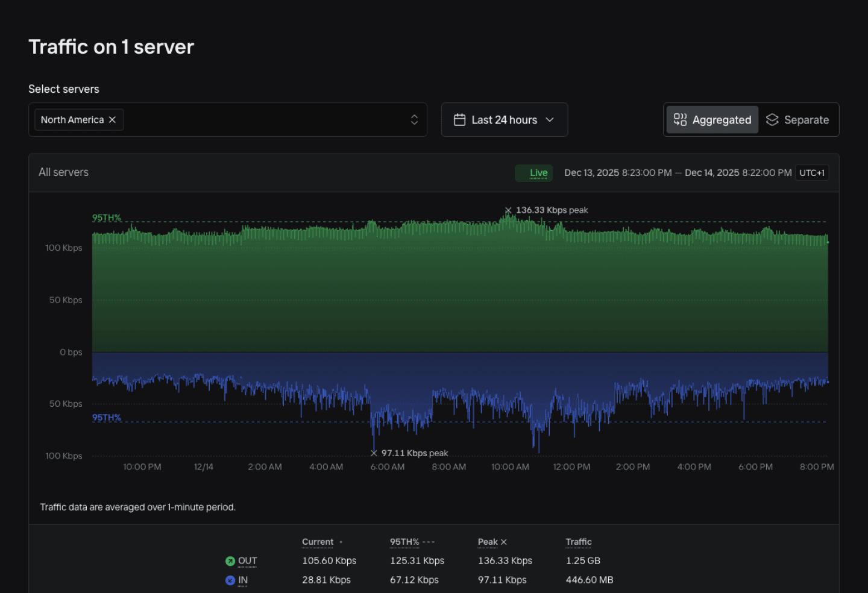Open the UTC+1 timezone selector
This screenshot has width=868, height=593.
[x=811, y=173]
